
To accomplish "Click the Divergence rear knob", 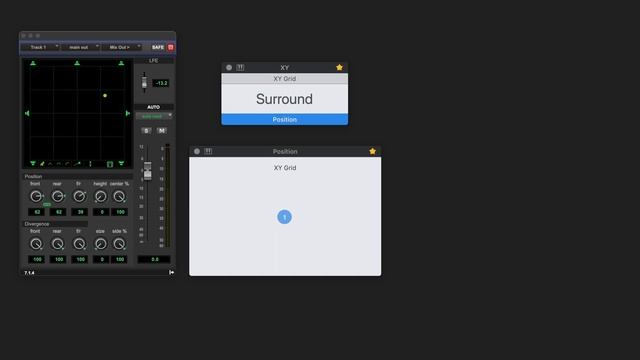I will point(58,244).
